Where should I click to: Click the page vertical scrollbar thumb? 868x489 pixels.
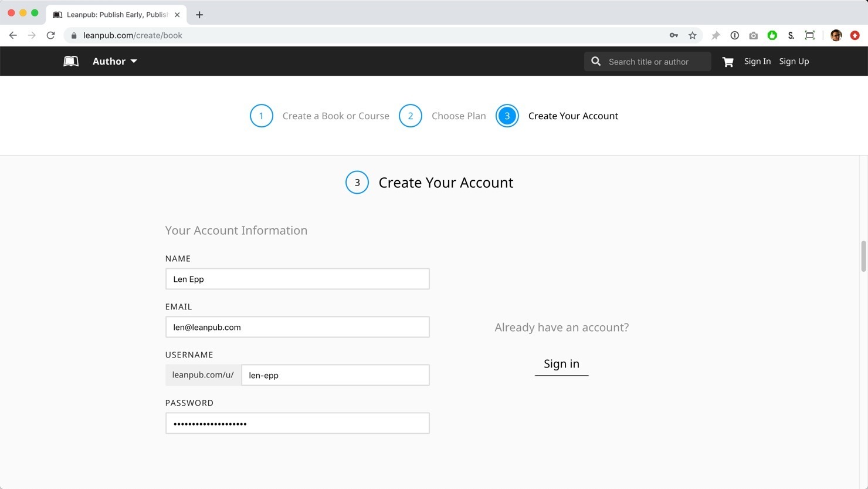[x=863, y=256]
